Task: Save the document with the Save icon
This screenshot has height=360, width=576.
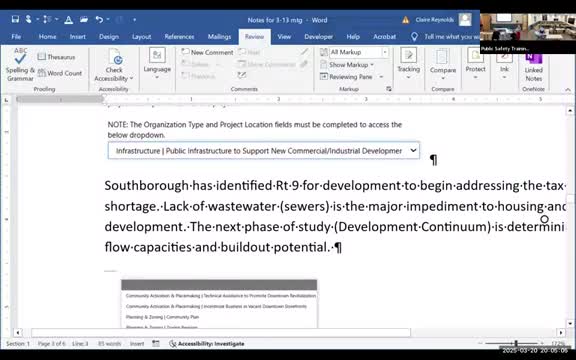Action: (15, 19)
